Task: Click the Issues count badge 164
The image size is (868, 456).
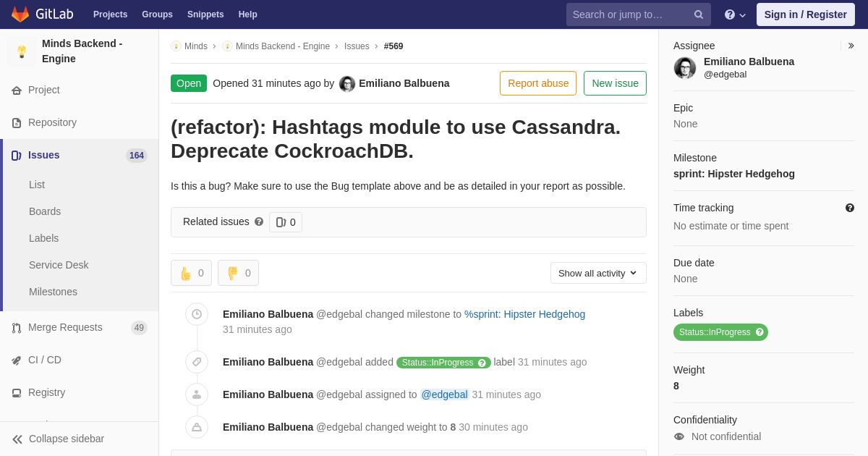Action: tap(137, 156)
